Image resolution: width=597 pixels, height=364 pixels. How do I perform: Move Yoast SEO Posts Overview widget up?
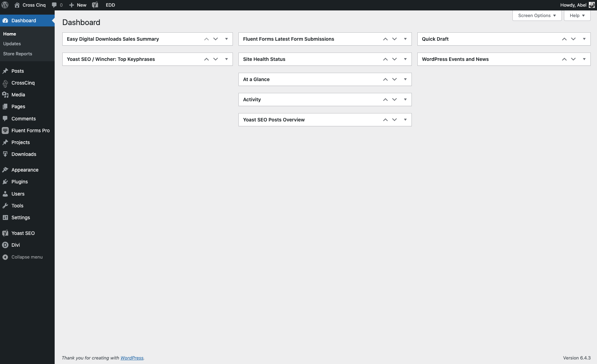pos(385,120)
